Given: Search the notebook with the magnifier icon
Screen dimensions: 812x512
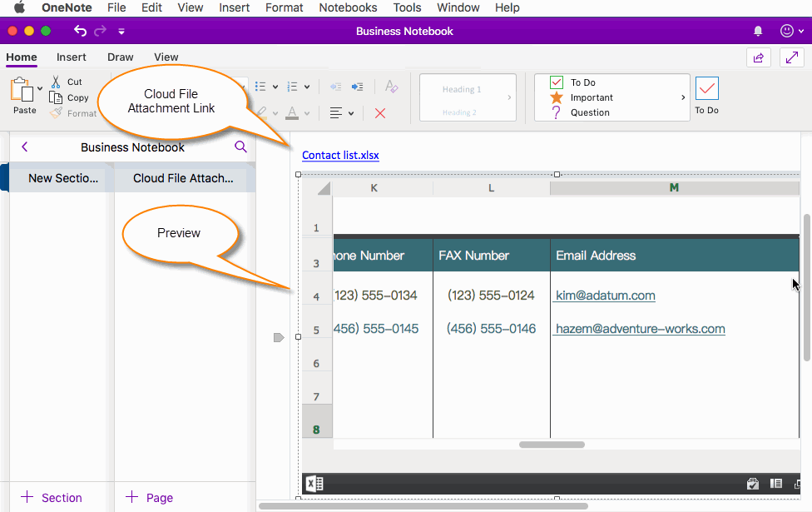Looking at the screenshot, I should pyautogui.click(x=240, y=147).
